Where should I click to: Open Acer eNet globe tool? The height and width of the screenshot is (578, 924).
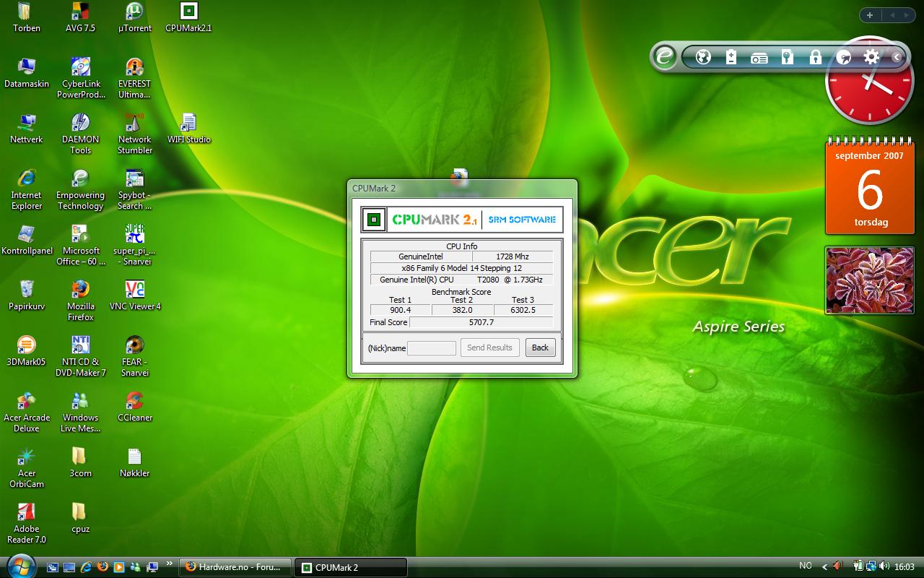point(703,57)
